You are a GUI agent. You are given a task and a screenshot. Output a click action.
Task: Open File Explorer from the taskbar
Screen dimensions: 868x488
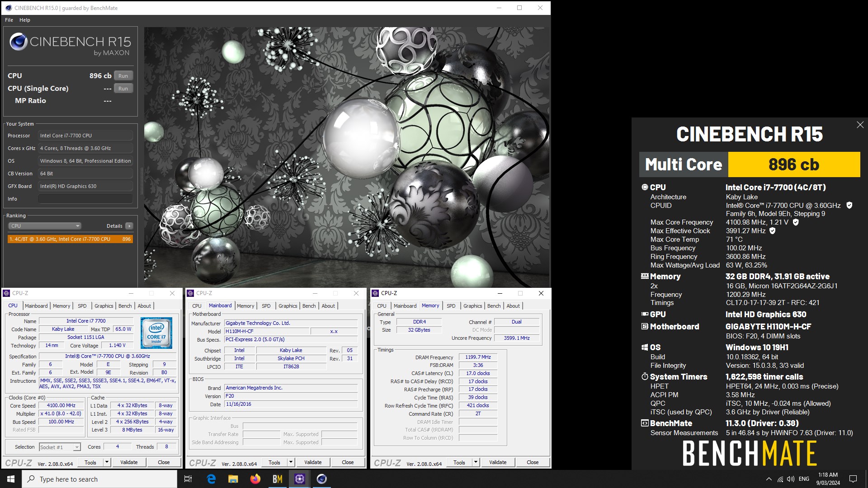233,479
